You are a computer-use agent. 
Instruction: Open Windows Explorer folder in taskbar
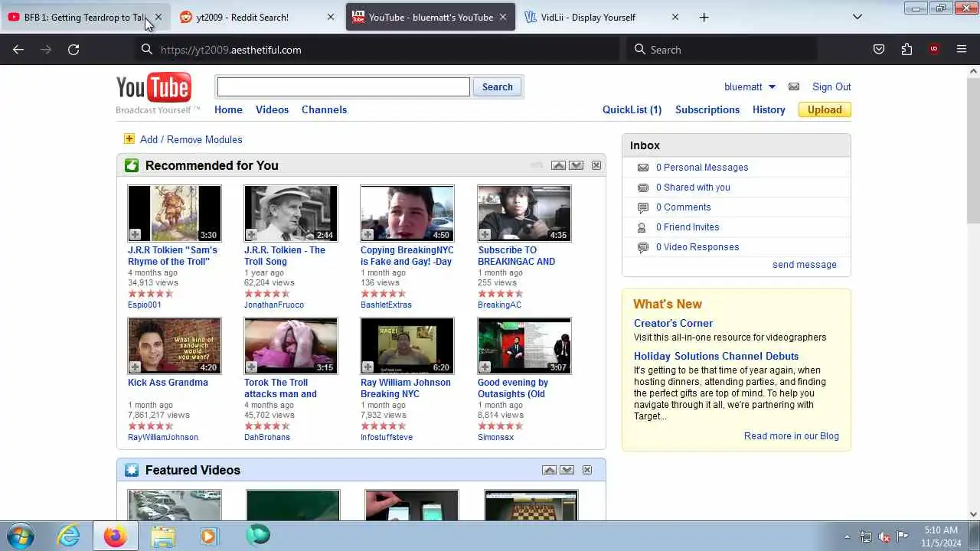click(162, 536)
